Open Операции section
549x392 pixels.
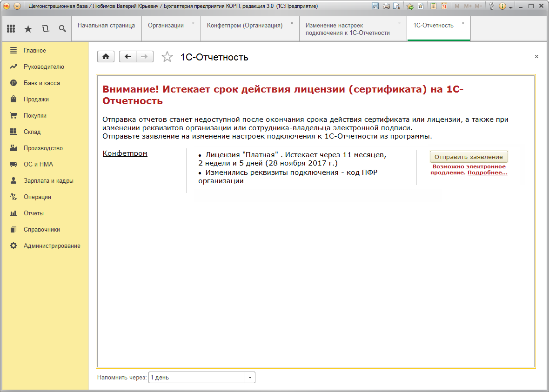(x=44, y=197)
